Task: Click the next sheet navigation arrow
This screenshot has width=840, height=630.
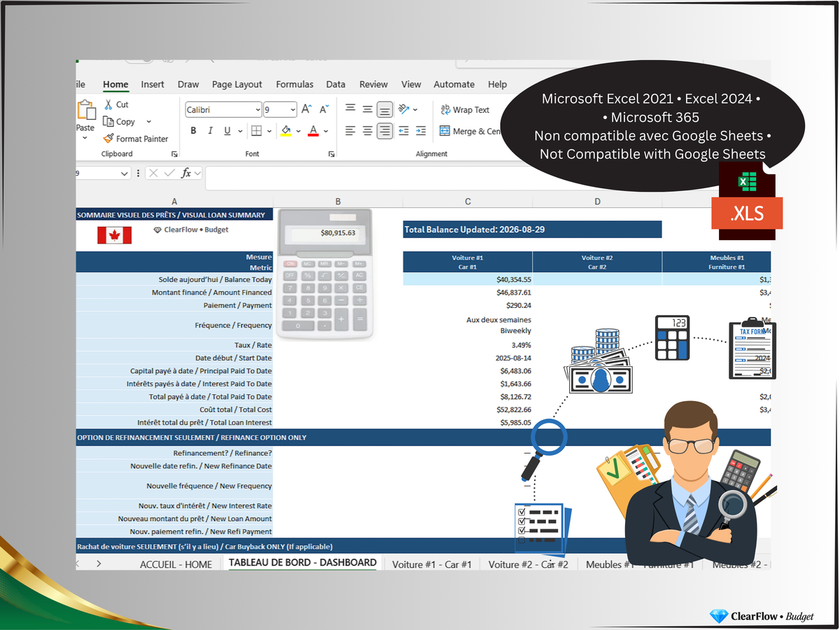Action: coord(99,563)
